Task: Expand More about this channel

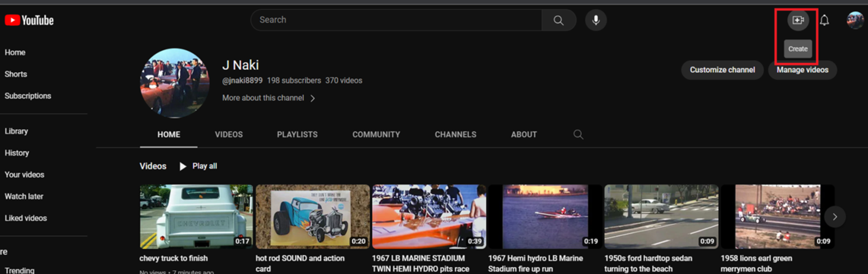Action: click(x=268, y=98)
